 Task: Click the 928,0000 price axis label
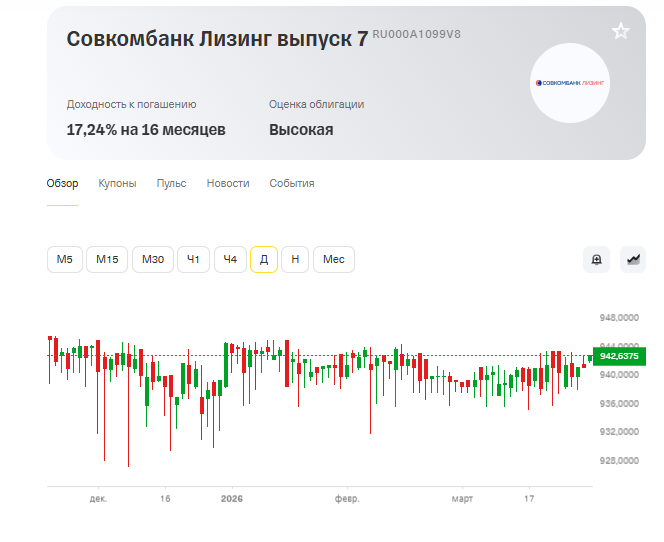pos(619,461)
